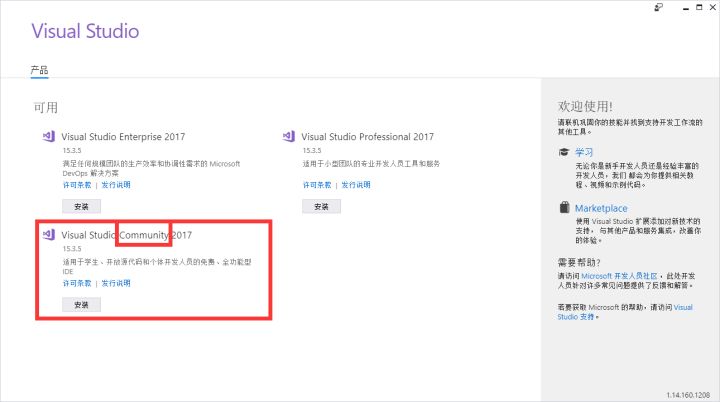This screenshot has height=402, width=720.
Task: Maximize the installer window
Action: click(699, 7)
